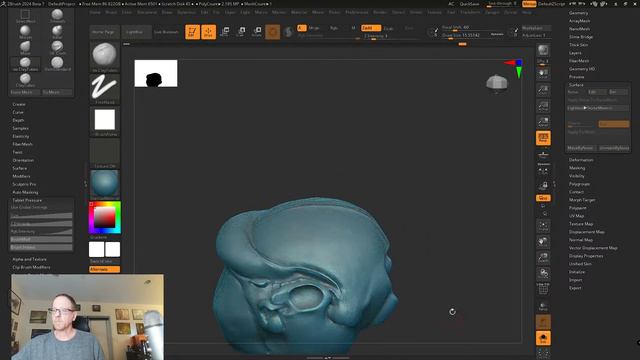Open the FreeHand stroke selector
The height and width of the screenshot is (360, 640).
104,89
